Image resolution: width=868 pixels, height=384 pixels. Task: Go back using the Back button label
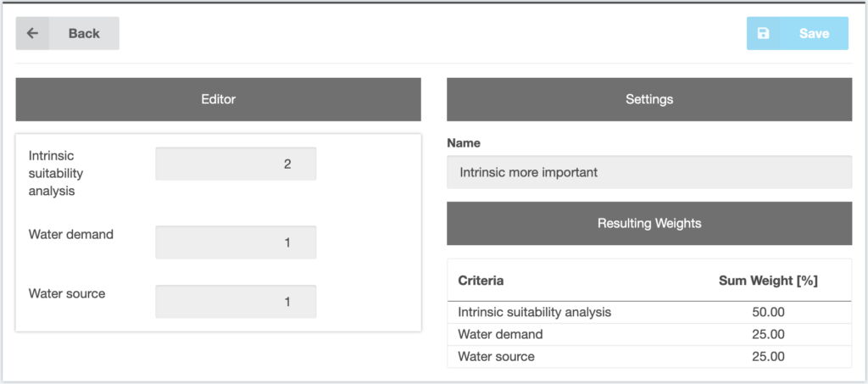(x=84, y=33)
